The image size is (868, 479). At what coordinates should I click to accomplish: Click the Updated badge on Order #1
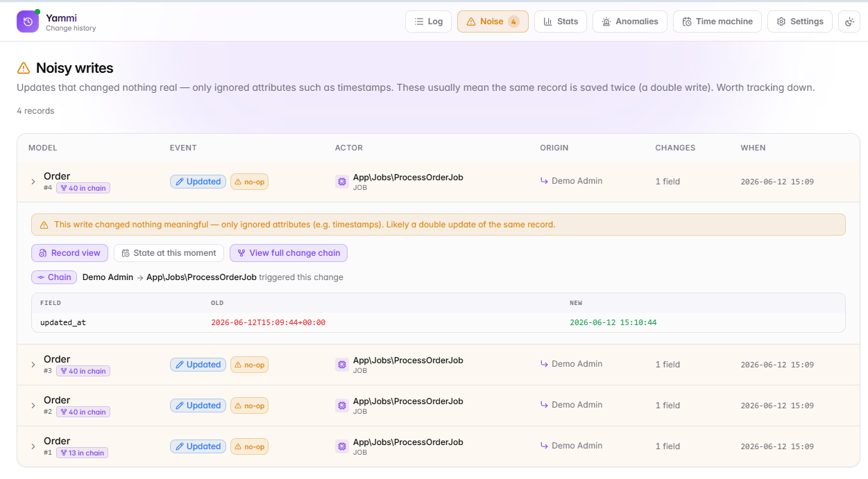pos(198,446)
